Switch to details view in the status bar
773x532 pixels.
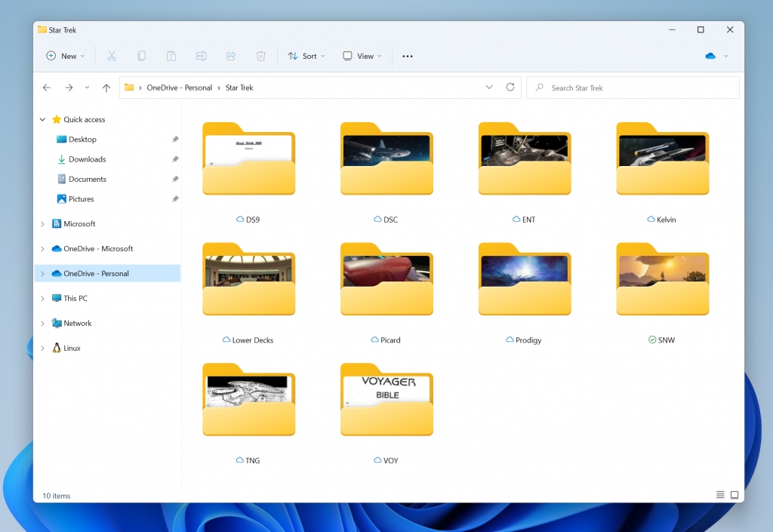click(x=719, y=495)
